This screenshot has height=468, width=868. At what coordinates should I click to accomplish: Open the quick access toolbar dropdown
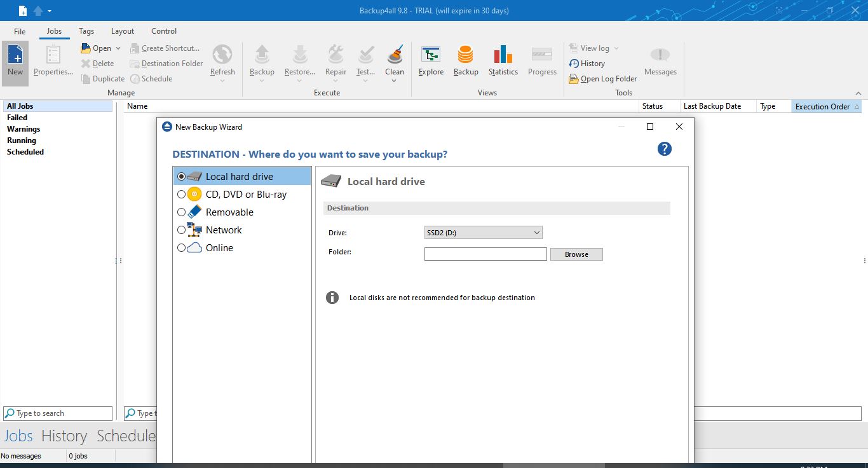click(50, 11)
